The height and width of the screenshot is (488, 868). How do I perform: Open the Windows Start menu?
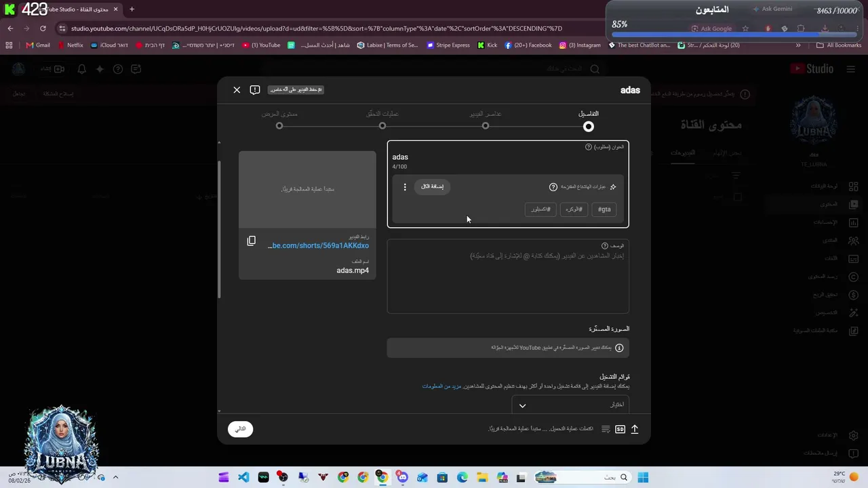(643, 478)
